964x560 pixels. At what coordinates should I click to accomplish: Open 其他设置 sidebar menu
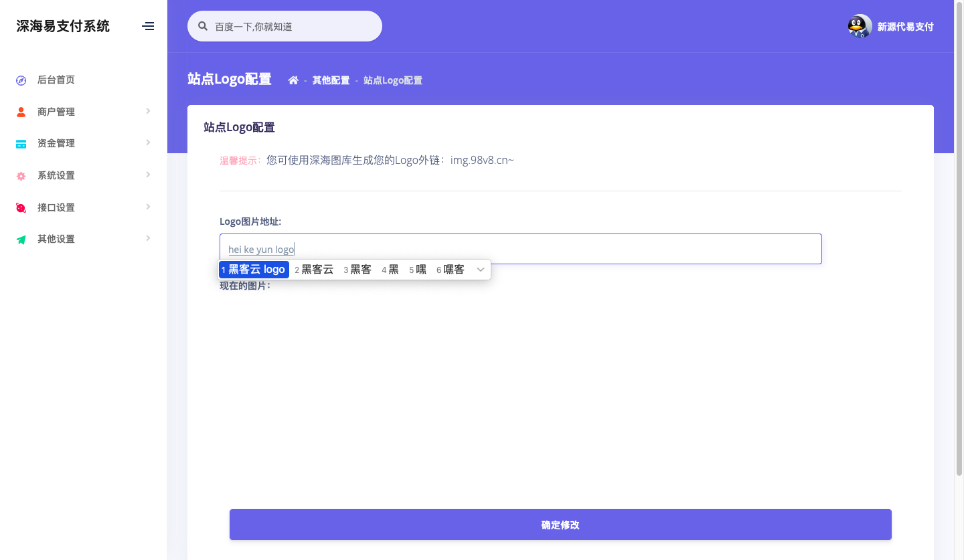click(56, 240)
